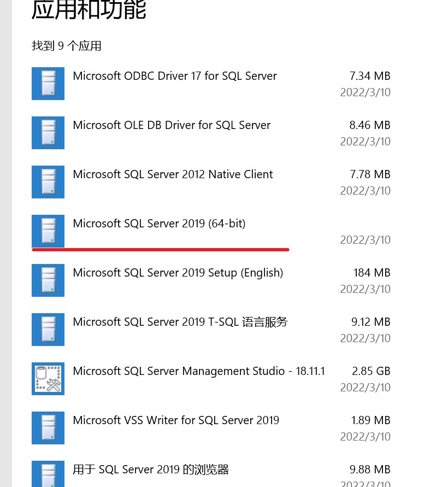
Task: Click the 7.34 MB size value
Action: click(370, 76)
